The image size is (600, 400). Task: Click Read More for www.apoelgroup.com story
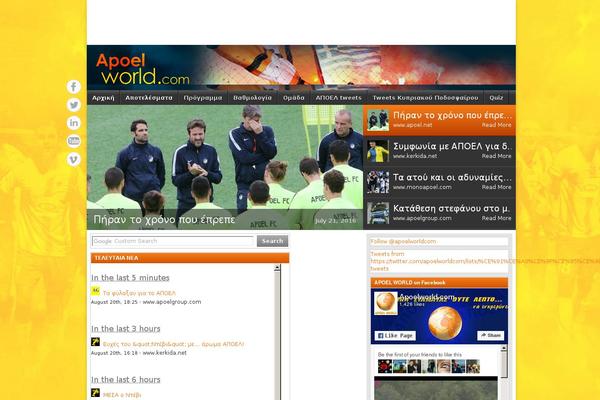coord(496,218)
